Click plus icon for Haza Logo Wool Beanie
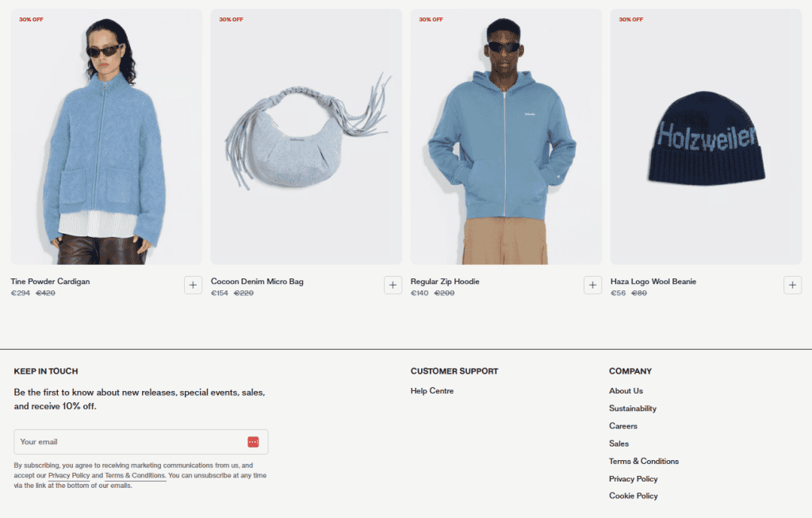The image size is (812, 518). tap(793, 285)
